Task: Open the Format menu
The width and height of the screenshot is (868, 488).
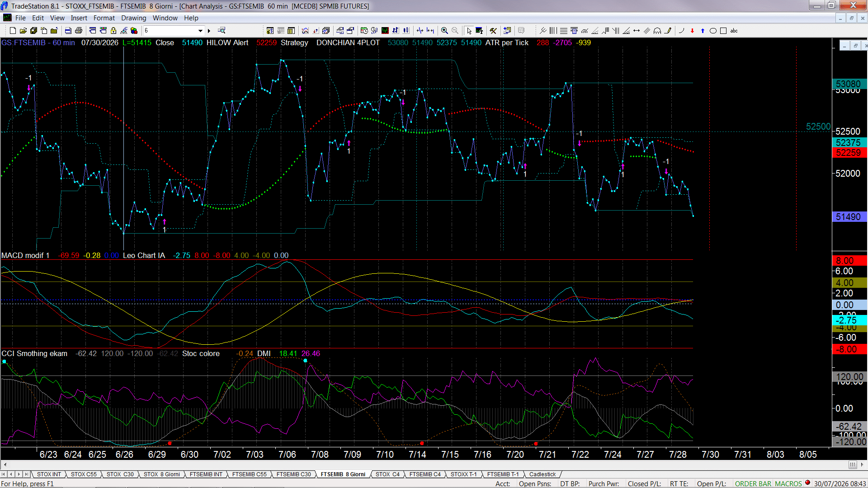Action: pos(104,18)
